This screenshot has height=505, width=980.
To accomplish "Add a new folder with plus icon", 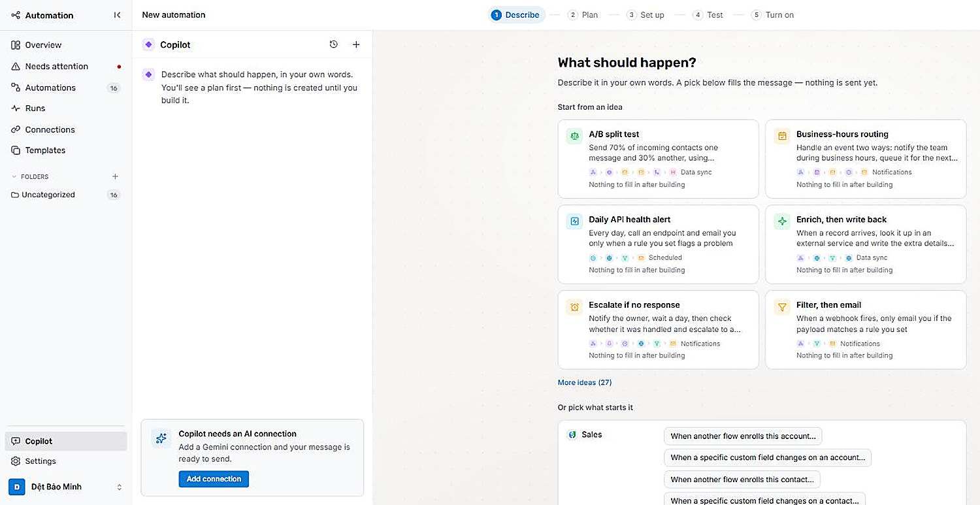I will click(115, 176).
